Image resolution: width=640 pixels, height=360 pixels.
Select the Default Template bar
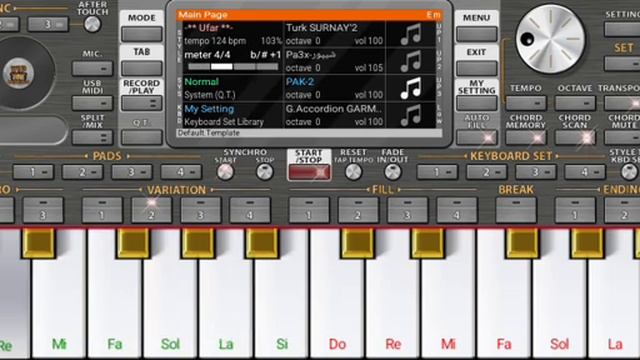[x=309, y=133]
